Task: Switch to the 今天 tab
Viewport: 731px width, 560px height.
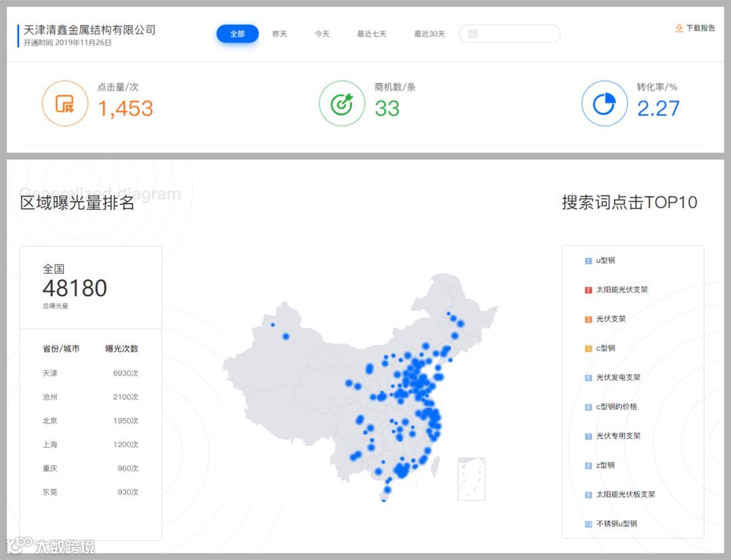Action: [x=322, y=34]
